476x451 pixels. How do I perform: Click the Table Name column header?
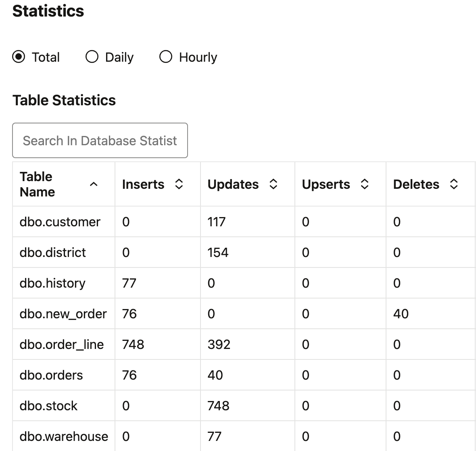tap(37, 184)
